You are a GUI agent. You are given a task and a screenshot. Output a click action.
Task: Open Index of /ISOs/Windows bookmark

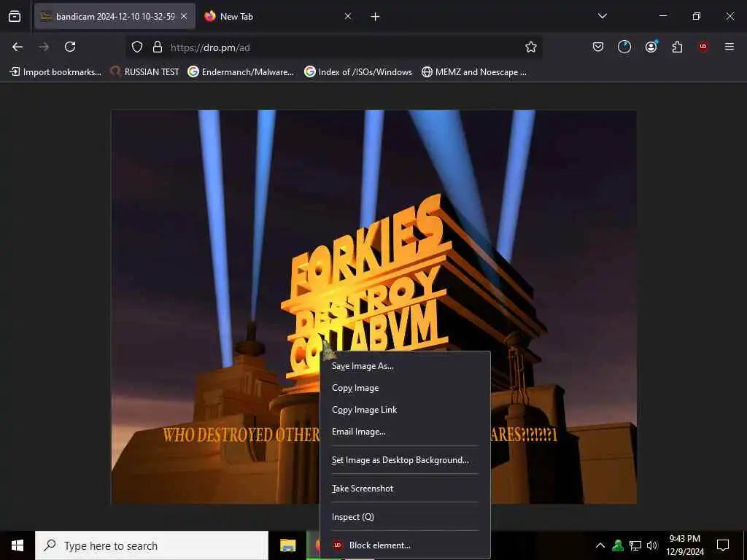(359, 72)
